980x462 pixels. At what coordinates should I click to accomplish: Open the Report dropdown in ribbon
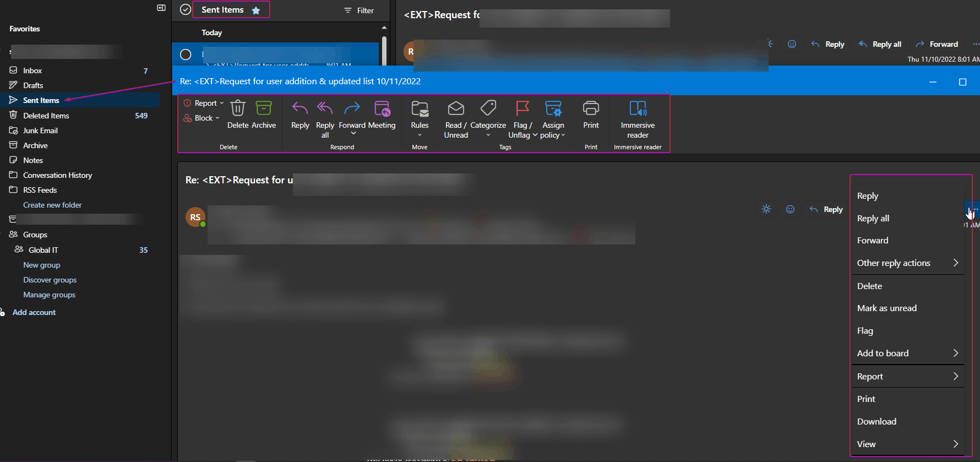tap(203, 103)
